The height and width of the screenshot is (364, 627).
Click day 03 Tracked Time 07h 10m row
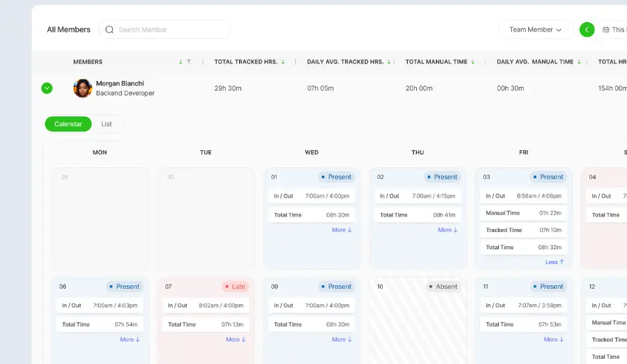(x=524, y=230)
